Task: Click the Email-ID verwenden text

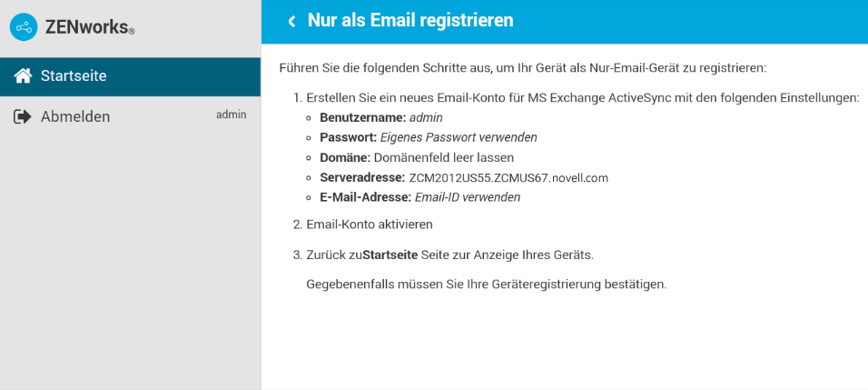Action: pyautogui.click(x=467, y=197)
